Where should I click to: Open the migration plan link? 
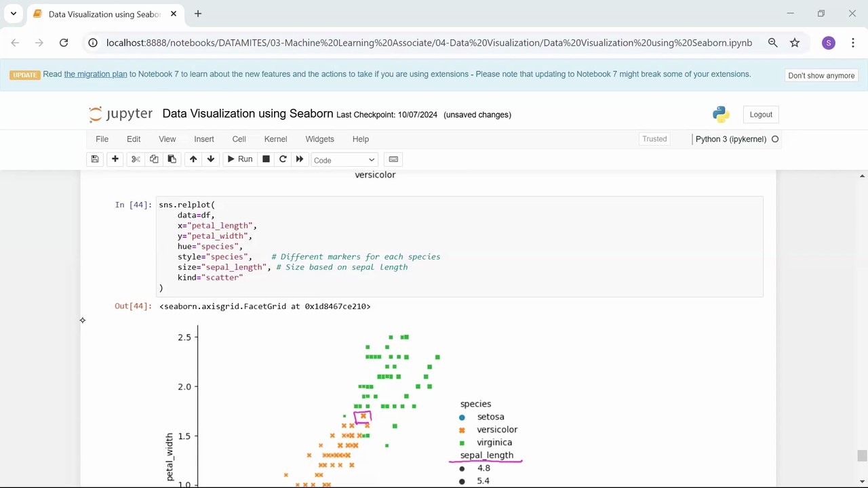click(x=96, y=74)
